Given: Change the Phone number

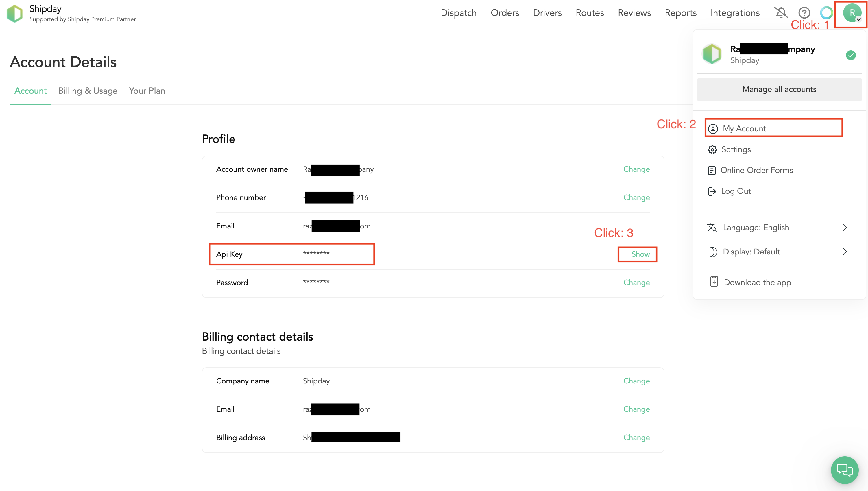Looking at the screenshot, I should [x=636, y=197].
